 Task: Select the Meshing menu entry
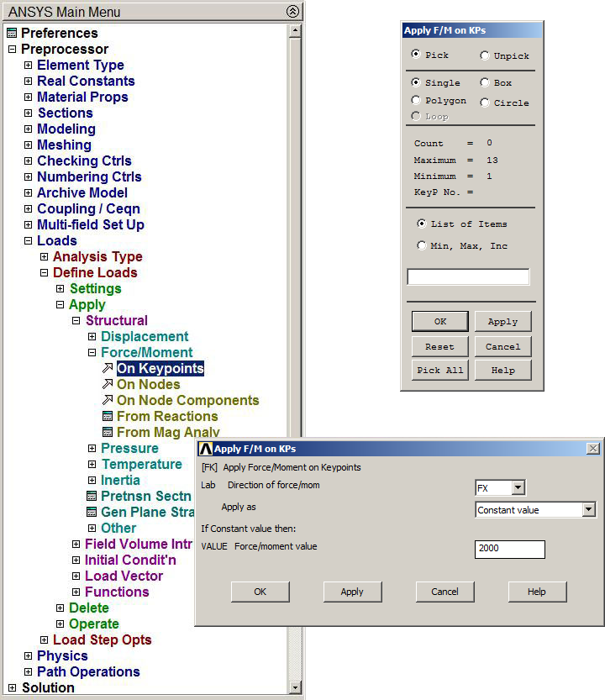click(64, 145)
